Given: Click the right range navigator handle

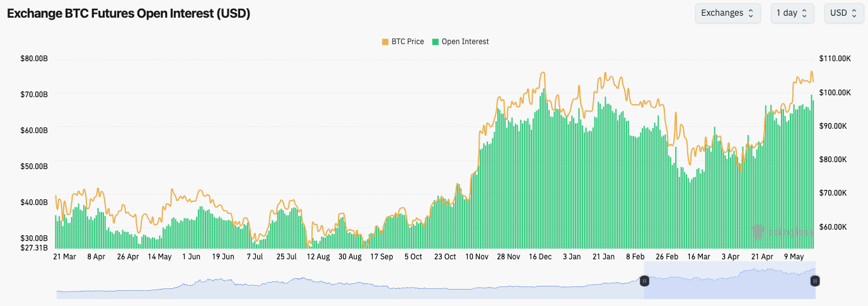Looking at the screenshot, I should pos(814,281).
